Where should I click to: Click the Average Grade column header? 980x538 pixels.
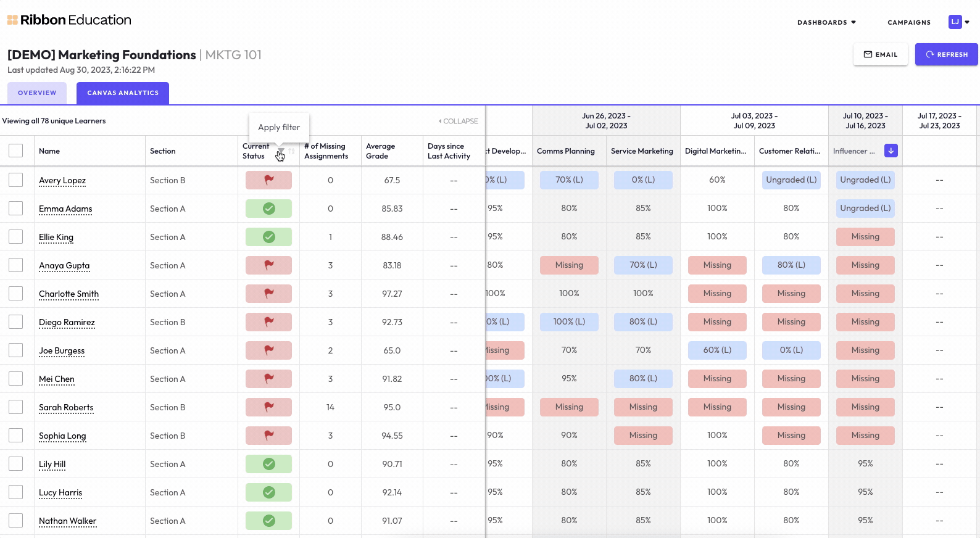point(381,151)
